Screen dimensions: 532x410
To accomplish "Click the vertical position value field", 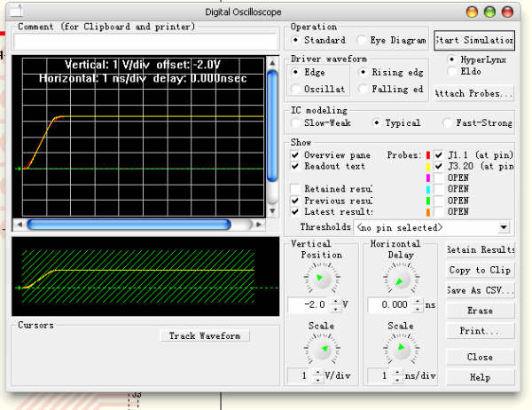I will (x=309, y=304).
